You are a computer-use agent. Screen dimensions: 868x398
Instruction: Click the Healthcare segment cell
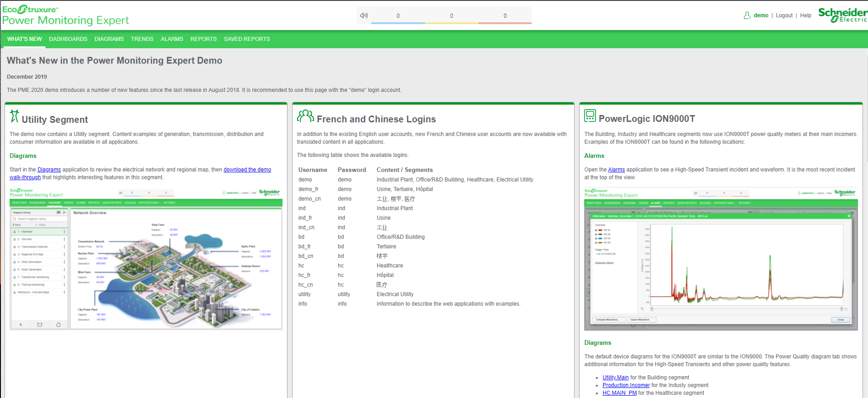pyautogui.click(x=390, y=266)
